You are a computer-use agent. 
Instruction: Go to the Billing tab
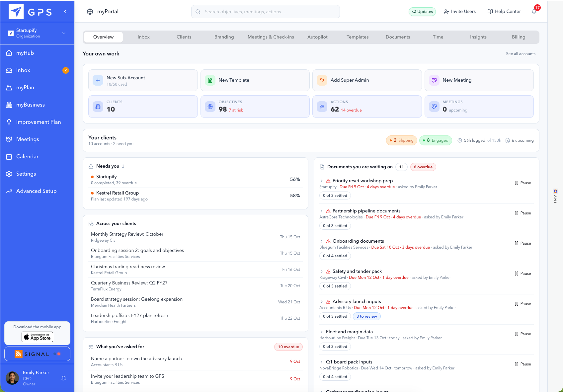[x=519, y=37]
